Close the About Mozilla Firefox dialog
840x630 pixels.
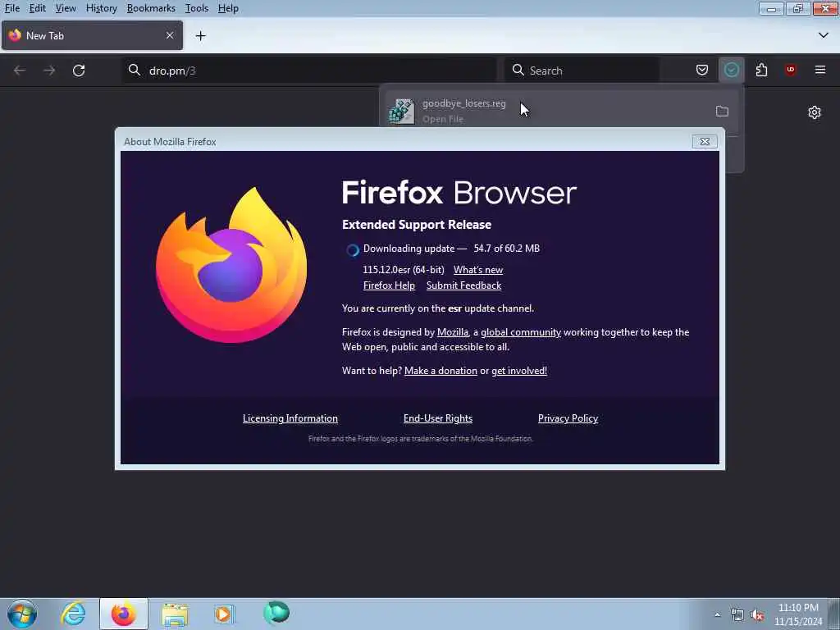[705, 141]
